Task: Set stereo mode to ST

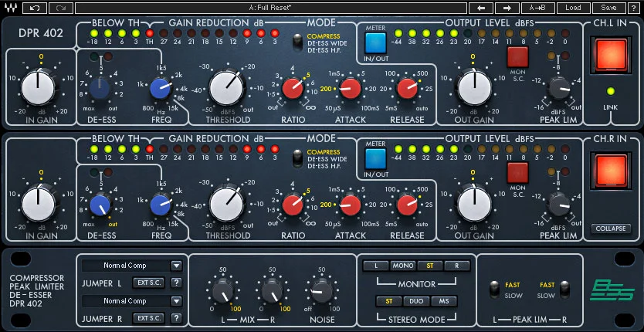Action: point(389,301)
